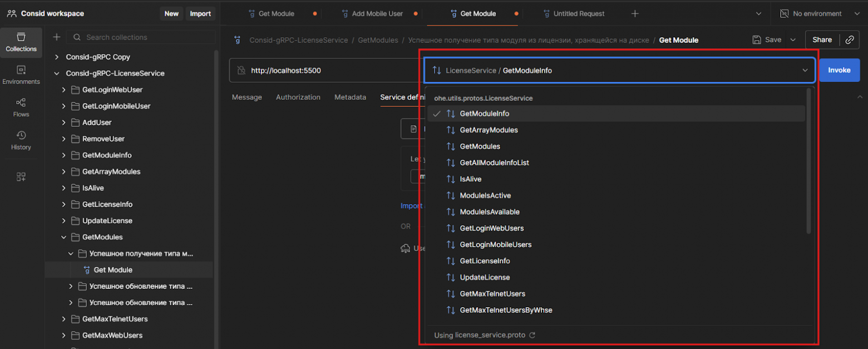Click the link icon next to Share
Viewport: 868px width, 349px height.
pos(849,40)
